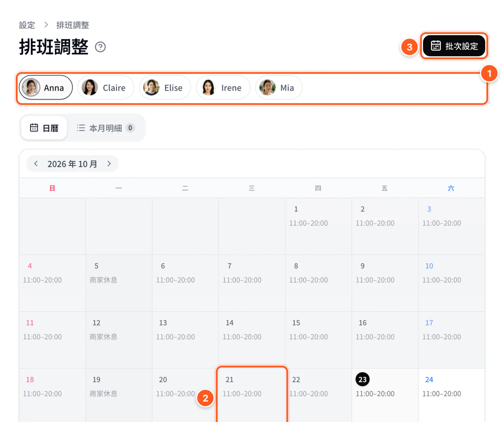Viewport: 504px width, 422px height.
Task: Select today's date 23 cell
Action: click(385, 395)
